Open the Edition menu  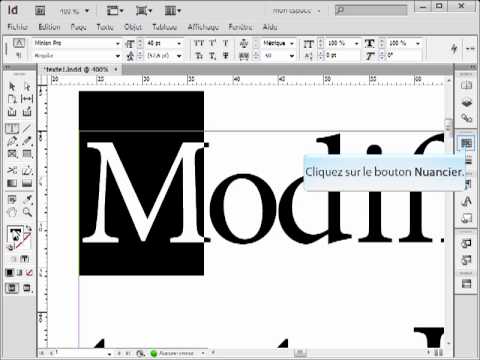[x=49, y=27]
